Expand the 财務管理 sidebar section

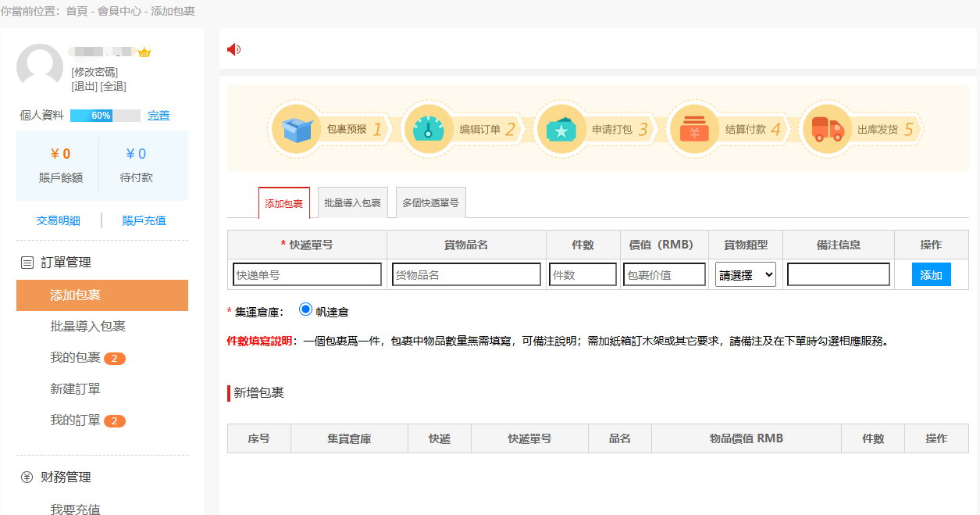(66, 477)
